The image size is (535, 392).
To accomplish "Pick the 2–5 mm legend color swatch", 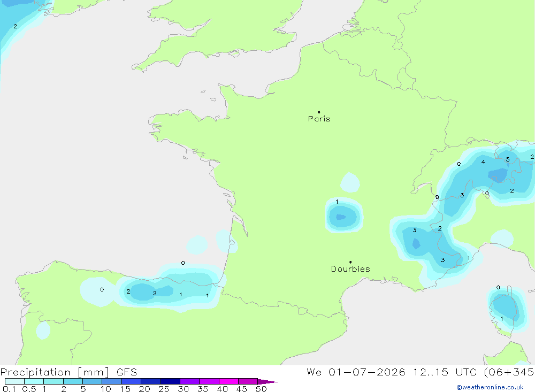I will tap(73, 381).
